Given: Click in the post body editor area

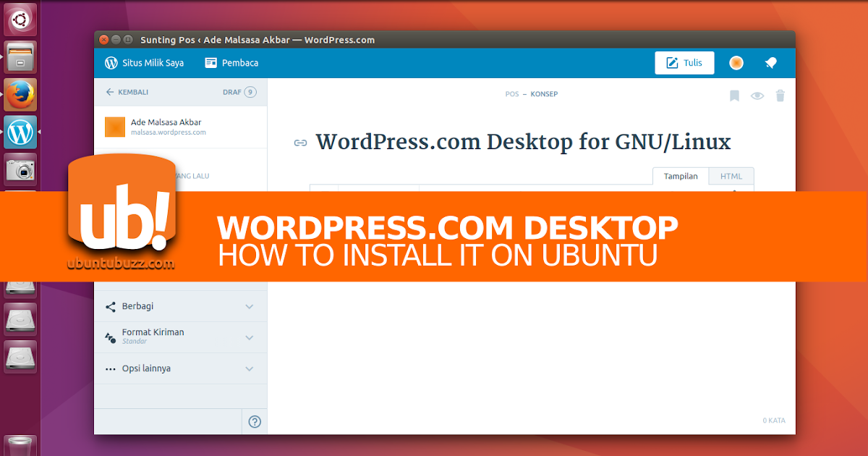Looking at the screenshot, I should point(532,347).
